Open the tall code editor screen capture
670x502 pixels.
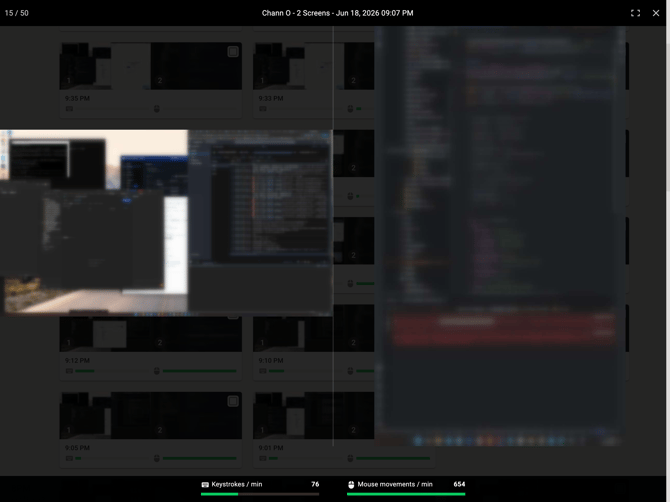point(500,236)
